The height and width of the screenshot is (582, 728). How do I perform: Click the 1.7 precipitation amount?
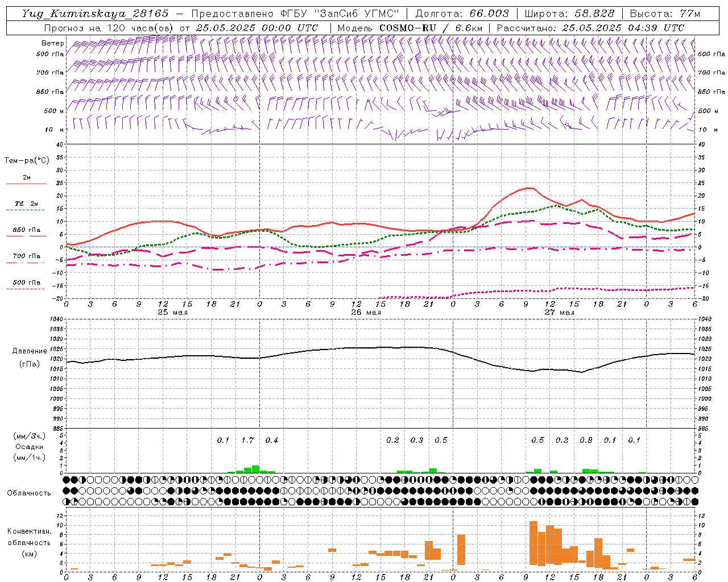[x=247, y=440]
